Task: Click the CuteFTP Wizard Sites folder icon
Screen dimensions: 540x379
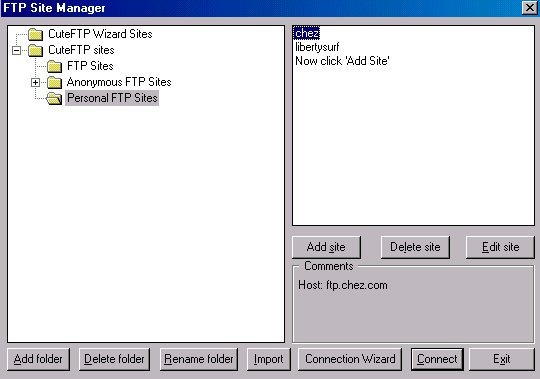Action: pos(35,34)
